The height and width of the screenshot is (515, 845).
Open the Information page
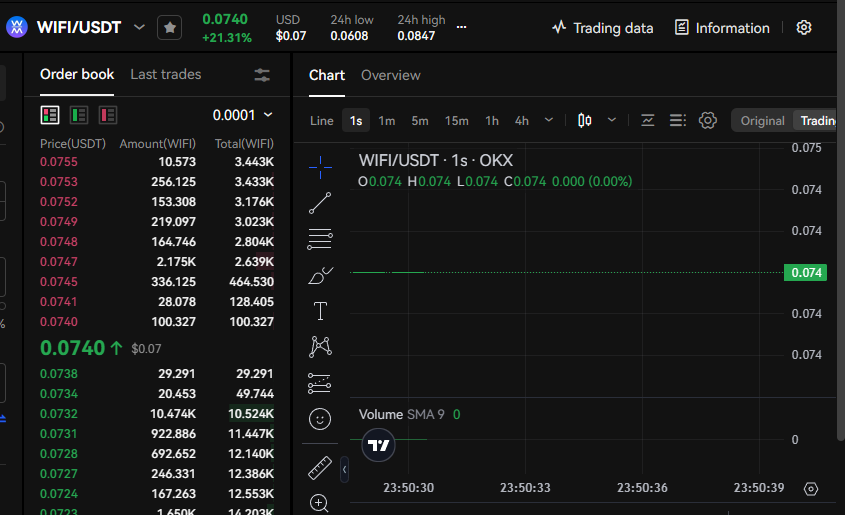coord(722,28)
